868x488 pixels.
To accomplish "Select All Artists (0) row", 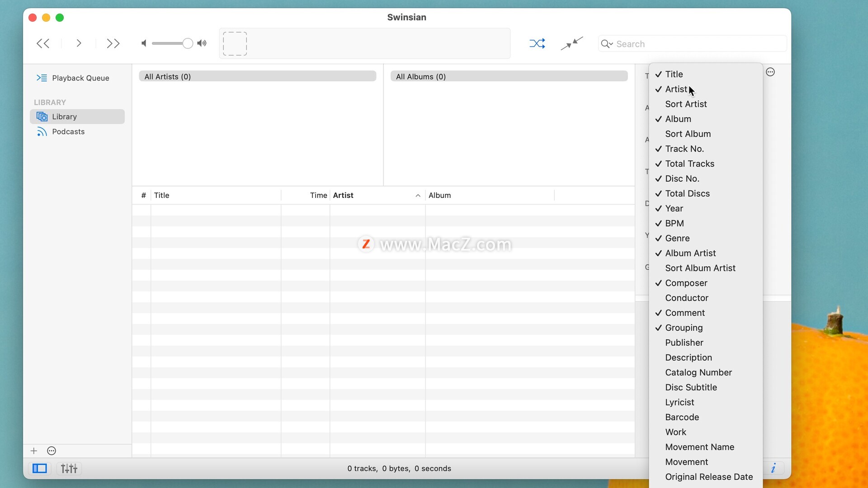I will (258, 76).
